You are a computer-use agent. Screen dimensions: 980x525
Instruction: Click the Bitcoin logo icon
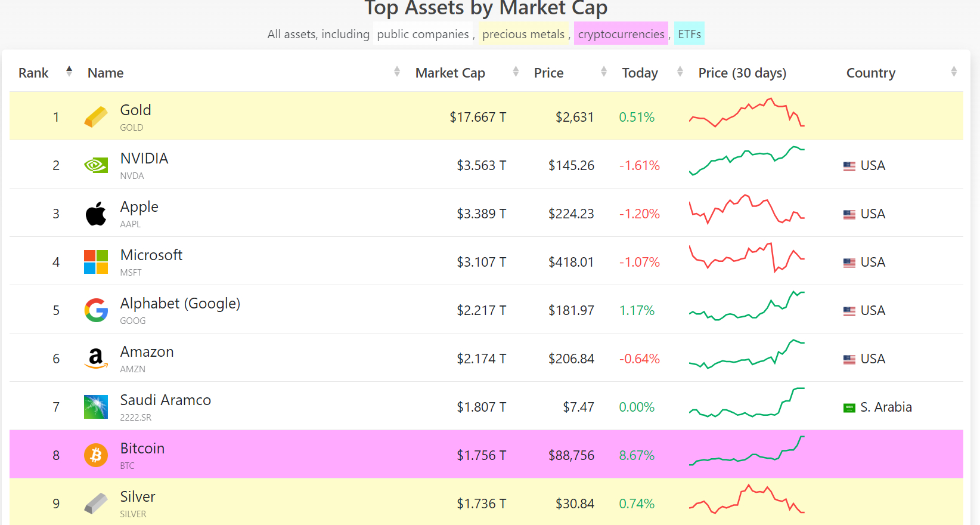tap(96, 455)
